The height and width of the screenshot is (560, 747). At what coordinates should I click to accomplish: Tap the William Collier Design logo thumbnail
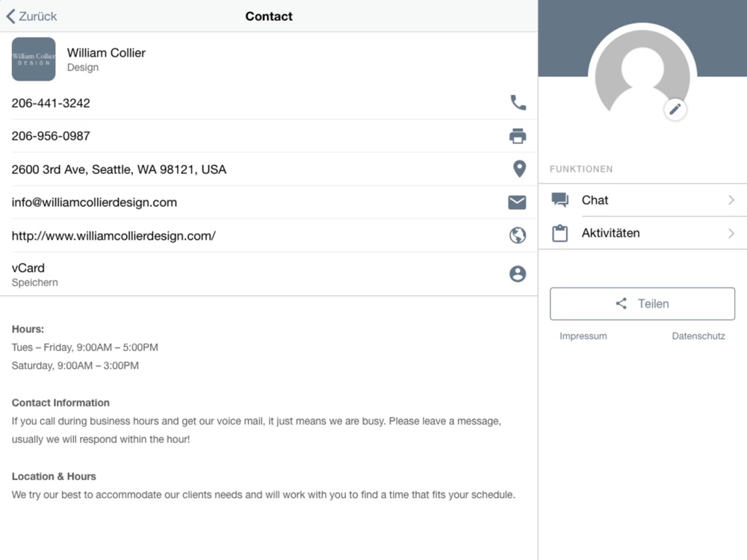click(34, 59)
